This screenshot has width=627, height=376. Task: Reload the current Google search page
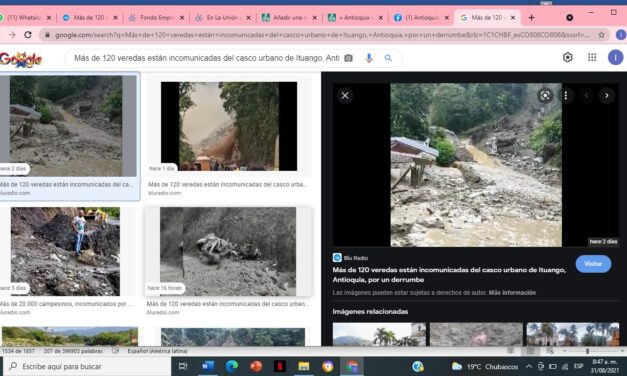point(28,35)
